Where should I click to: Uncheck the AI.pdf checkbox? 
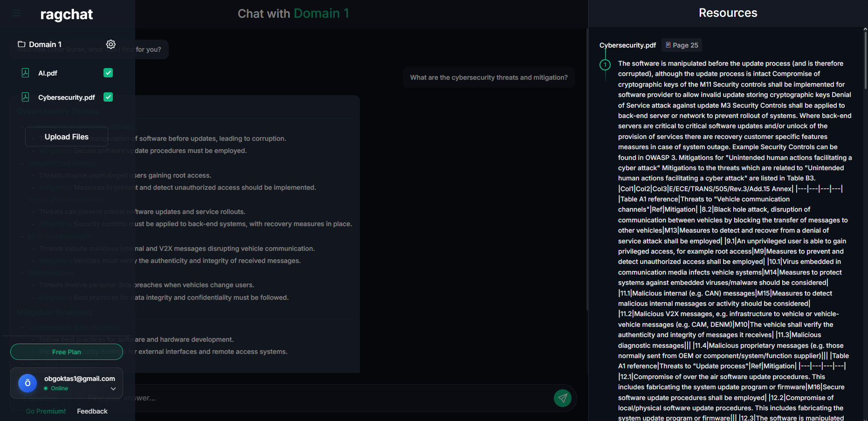pos(108,73)
